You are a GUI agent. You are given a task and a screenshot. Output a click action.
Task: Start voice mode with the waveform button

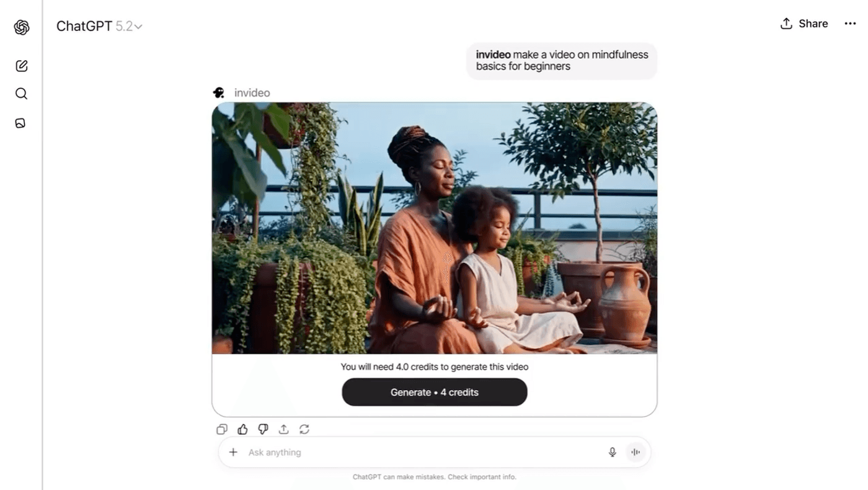635,452
